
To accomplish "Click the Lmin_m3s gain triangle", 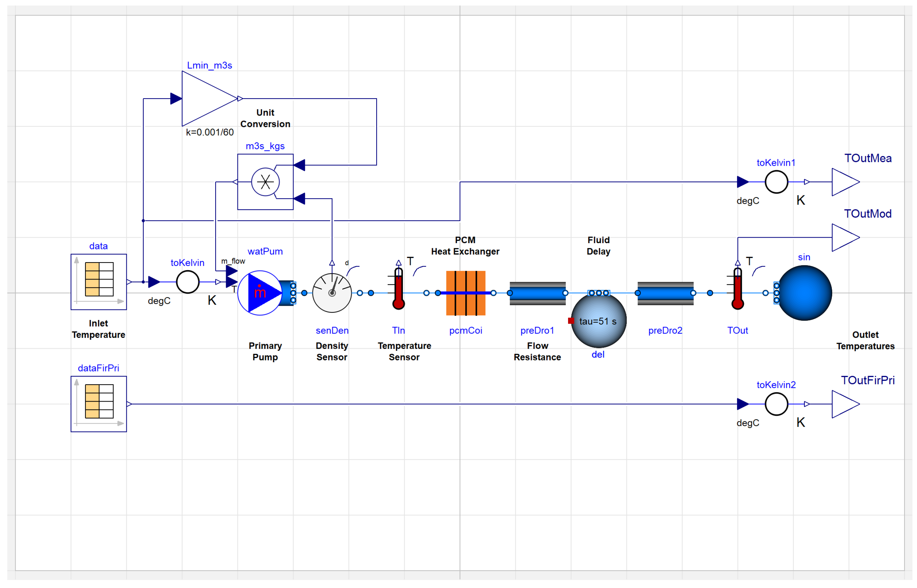I will pyautogui.click(x=209, y=99).
